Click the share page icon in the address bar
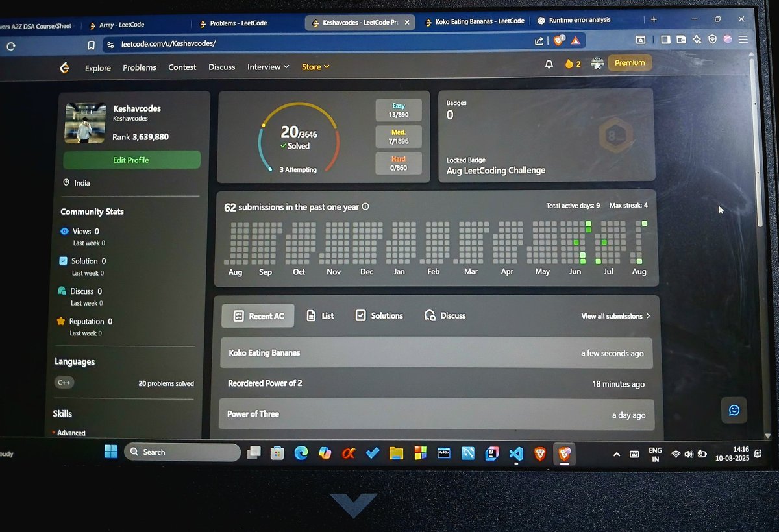 tap(539, 41)
